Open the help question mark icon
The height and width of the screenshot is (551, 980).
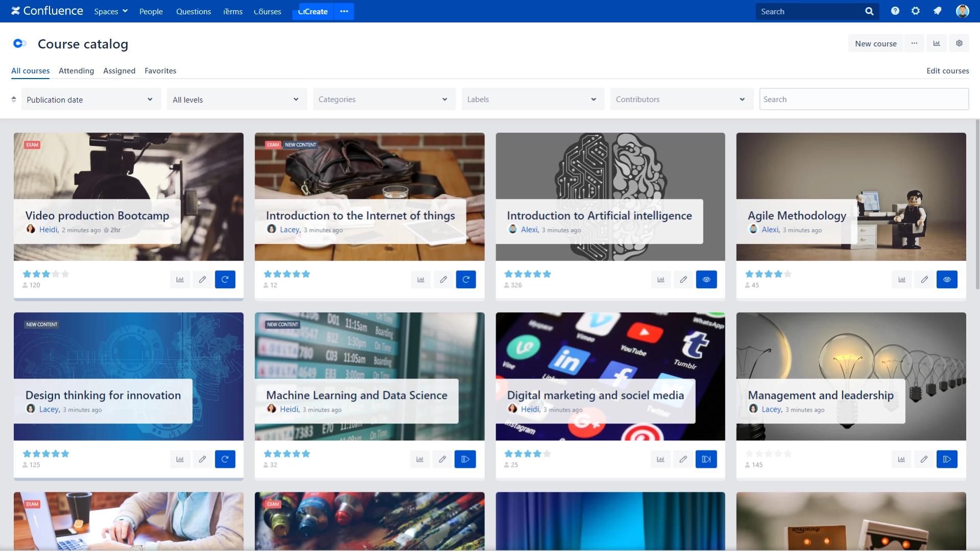click(895, 11)
